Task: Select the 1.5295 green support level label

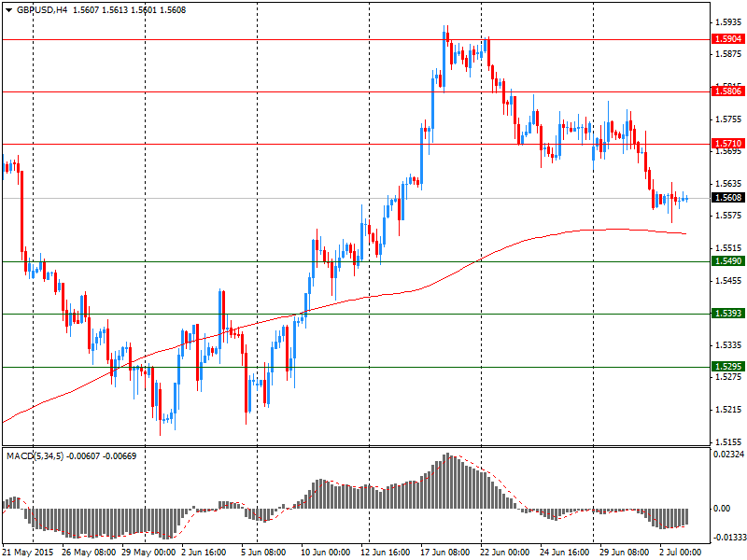Action: point(728,366)
